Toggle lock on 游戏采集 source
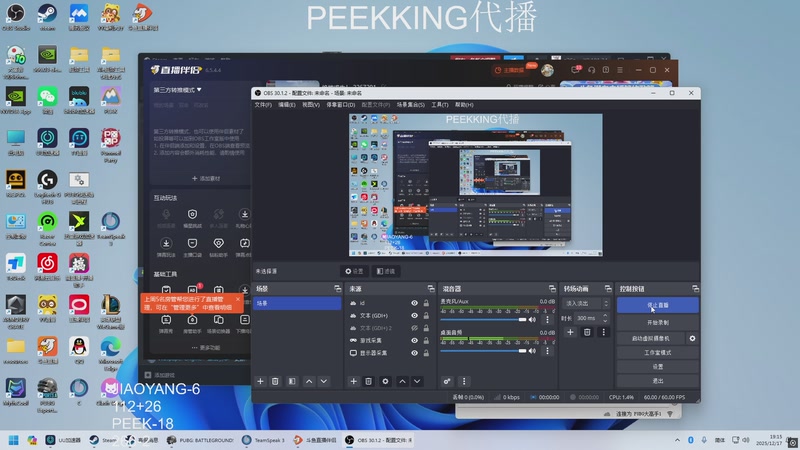 click(426, 340)
